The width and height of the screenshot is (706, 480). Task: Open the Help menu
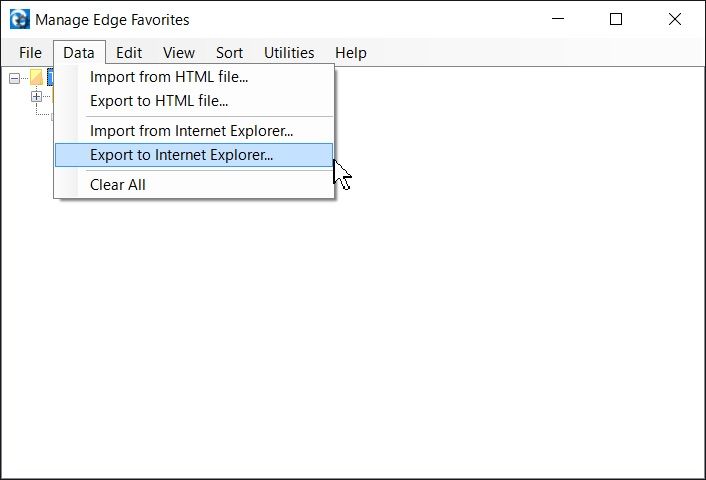(350, 53)
